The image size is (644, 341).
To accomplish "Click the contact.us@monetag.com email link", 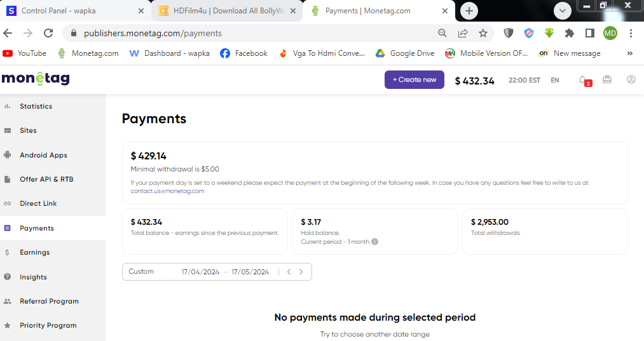I will tap(167, 191).
